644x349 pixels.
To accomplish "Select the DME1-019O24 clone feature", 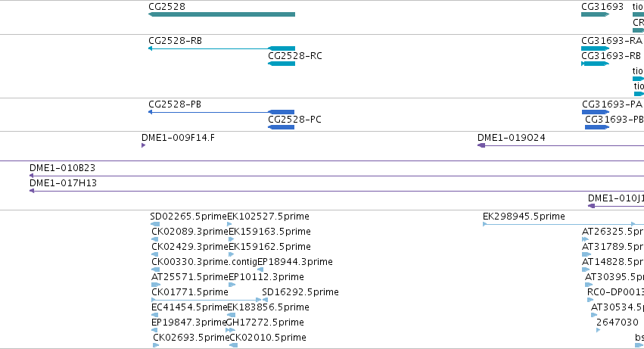I will click(x=561, y=145).
